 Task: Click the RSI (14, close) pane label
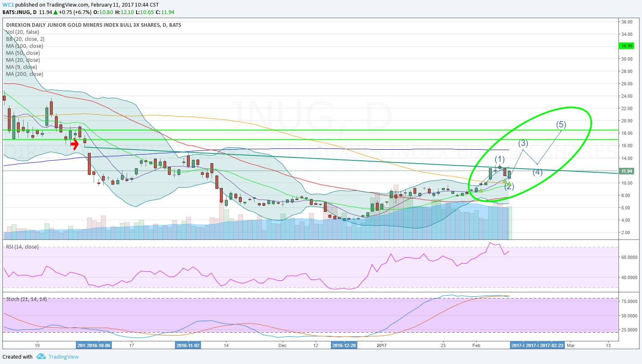pos(22,247)
